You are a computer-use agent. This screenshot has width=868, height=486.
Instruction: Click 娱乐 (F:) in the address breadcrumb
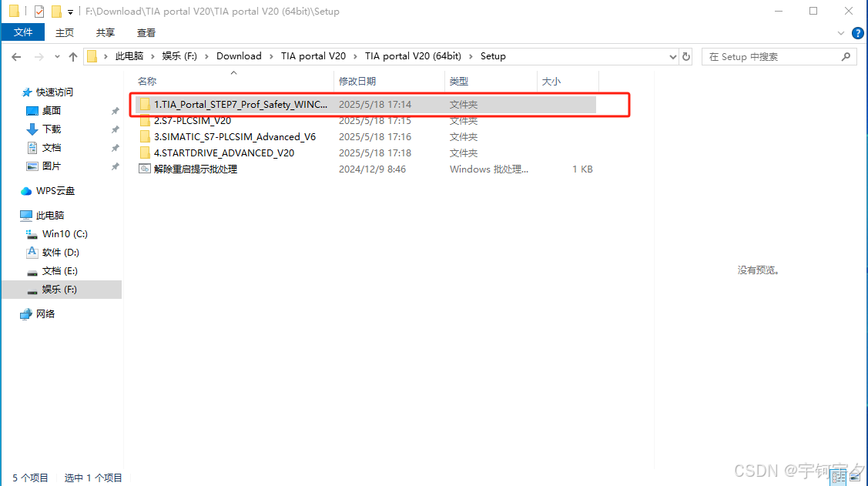(179, 56)
